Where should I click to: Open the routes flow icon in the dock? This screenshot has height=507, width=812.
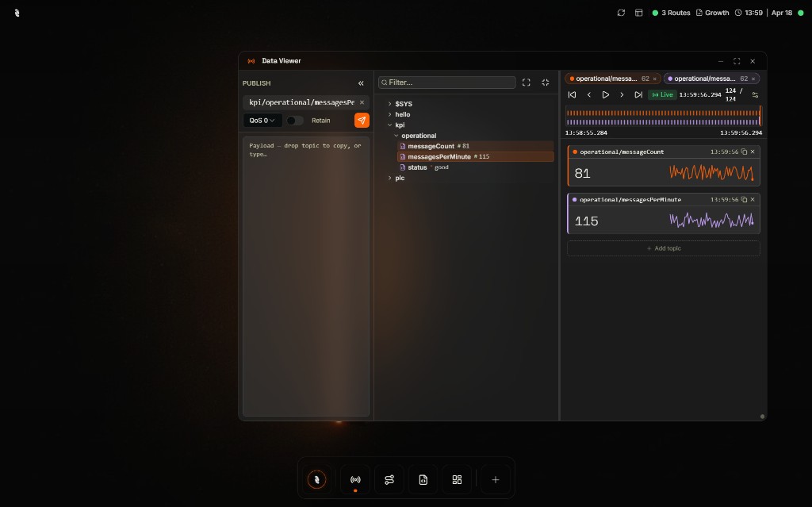click(x=389, y=479)
